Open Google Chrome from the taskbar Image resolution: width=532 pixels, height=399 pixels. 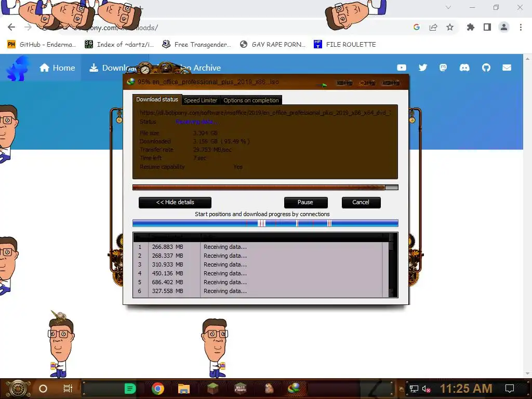158,389
